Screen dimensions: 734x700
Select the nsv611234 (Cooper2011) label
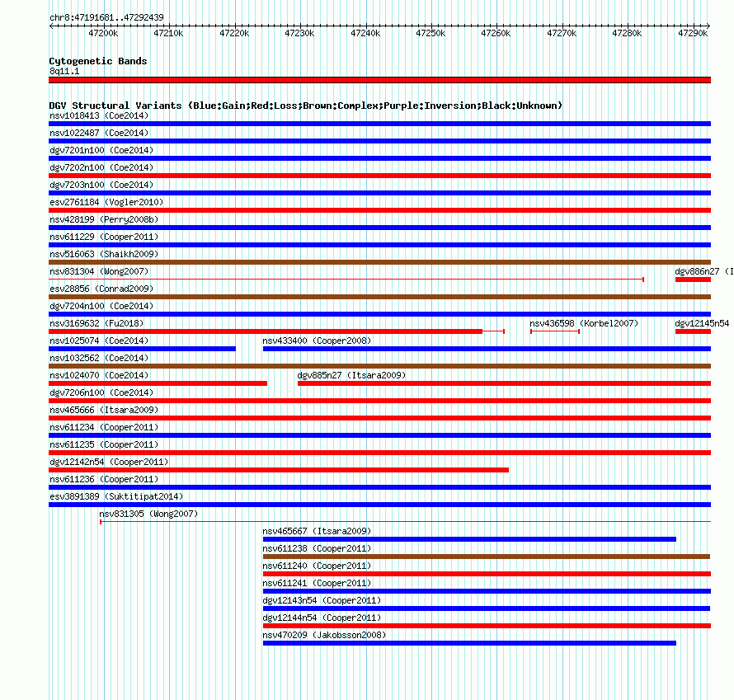click(104, 427)
